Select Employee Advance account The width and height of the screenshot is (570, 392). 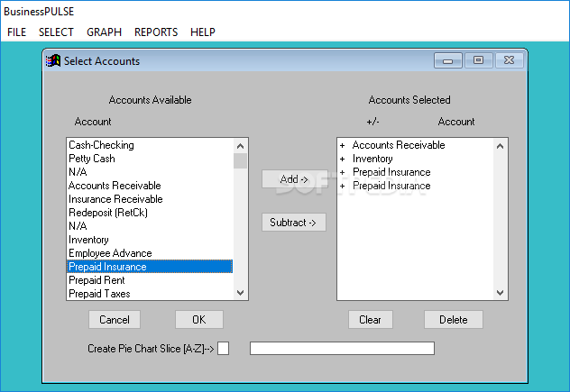coord(150,253)
